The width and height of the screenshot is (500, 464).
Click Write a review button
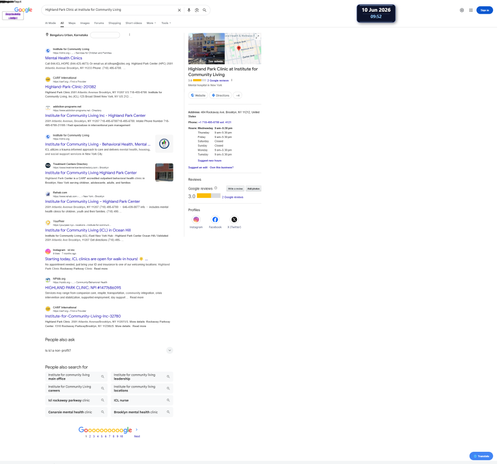235,189
